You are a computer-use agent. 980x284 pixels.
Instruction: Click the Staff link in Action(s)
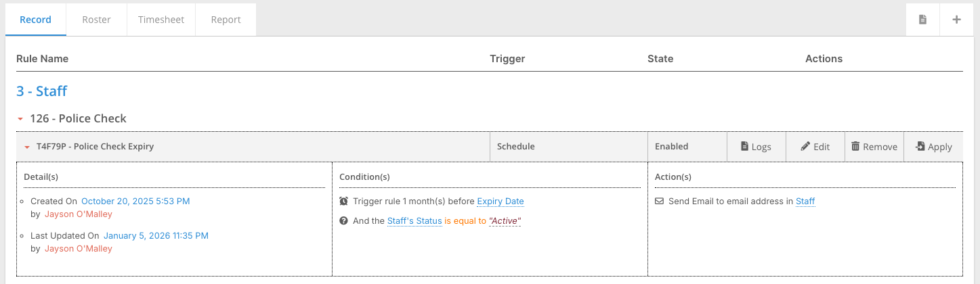(805, 202)
